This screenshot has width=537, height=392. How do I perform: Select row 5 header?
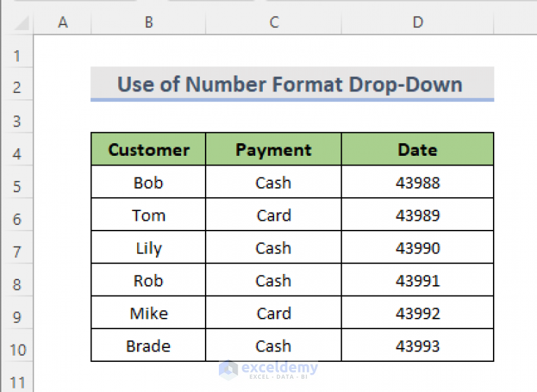pyautogui.click(x=17, y=182)
